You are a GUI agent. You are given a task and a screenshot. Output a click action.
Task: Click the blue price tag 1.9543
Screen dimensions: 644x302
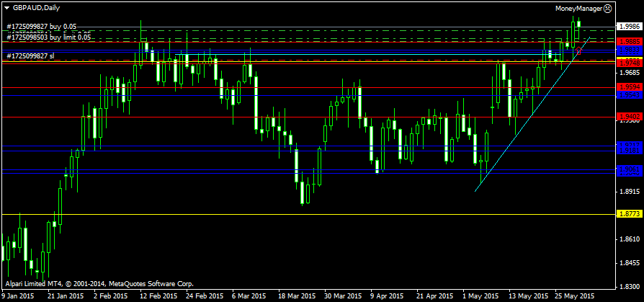pyautogui.click(x=630, y=95)
